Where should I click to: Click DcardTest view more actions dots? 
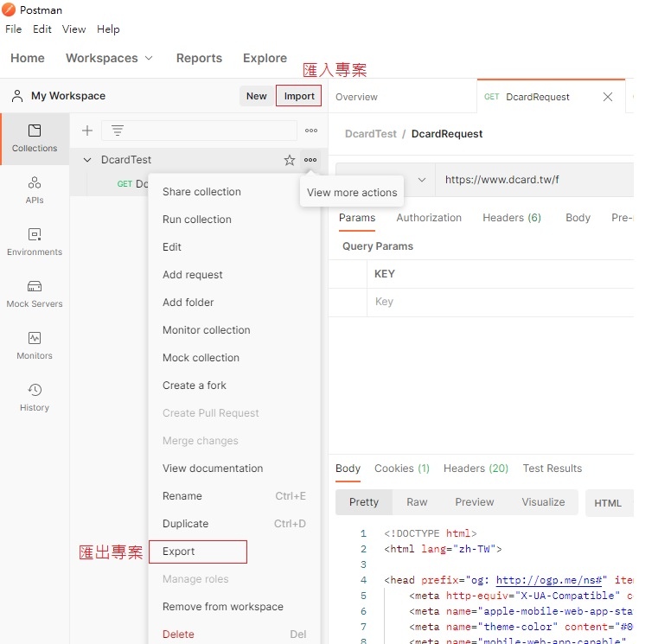coord(310,160)
